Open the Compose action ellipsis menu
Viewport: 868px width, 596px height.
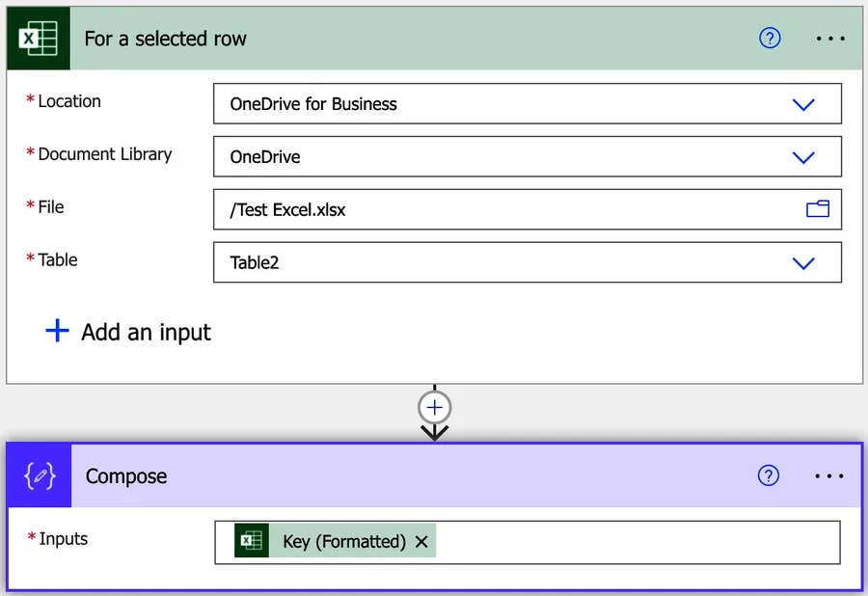pyautogui.click(x=829, y=475)
